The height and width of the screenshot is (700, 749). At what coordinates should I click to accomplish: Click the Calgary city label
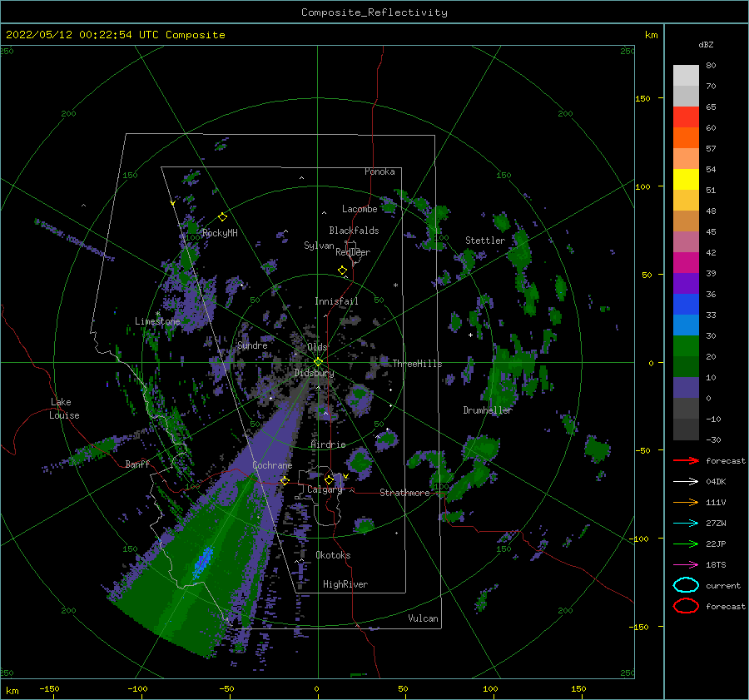(x=325, y=489)
